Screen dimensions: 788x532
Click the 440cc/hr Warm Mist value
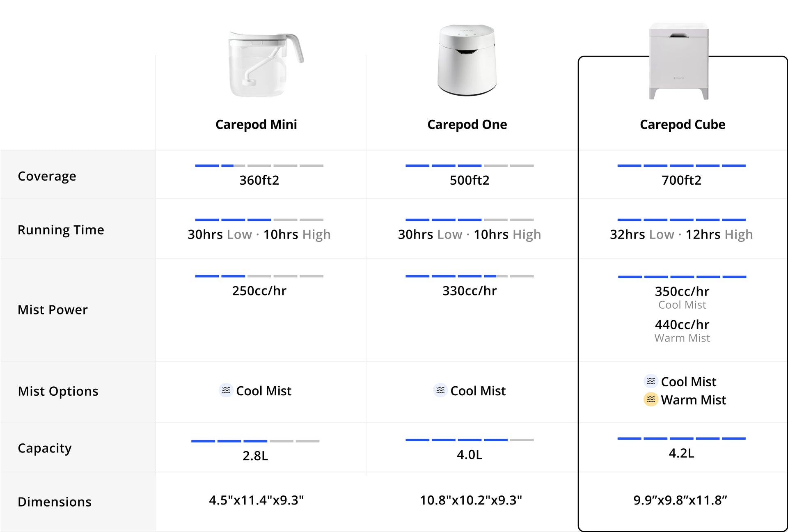[682, 325]
